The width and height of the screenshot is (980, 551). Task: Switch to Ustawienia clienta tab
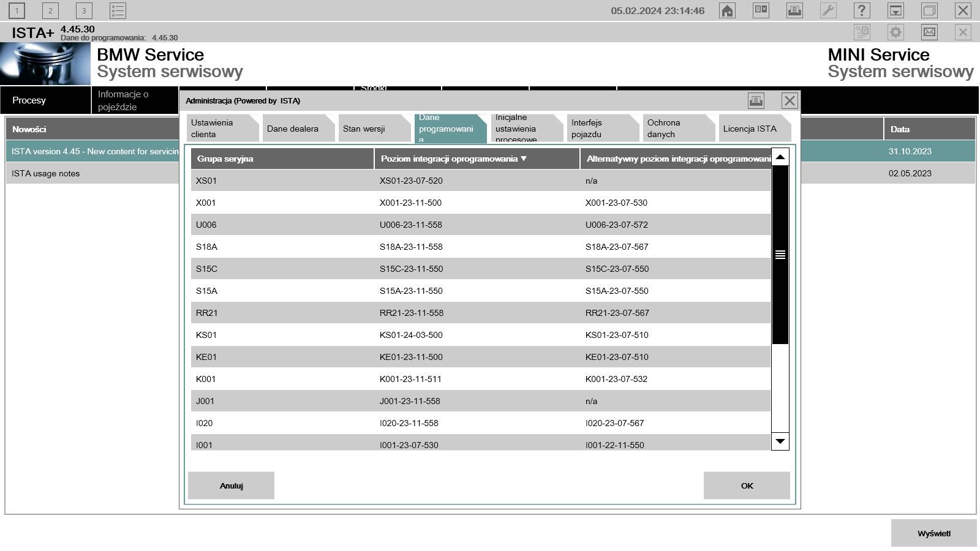click(x=223, y=128)
